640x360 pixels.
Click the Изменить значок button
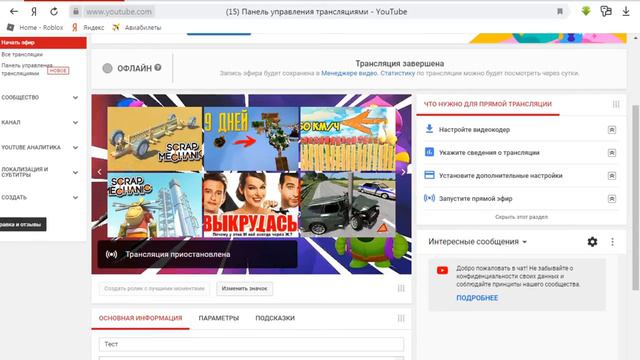[x=244, y=289]
